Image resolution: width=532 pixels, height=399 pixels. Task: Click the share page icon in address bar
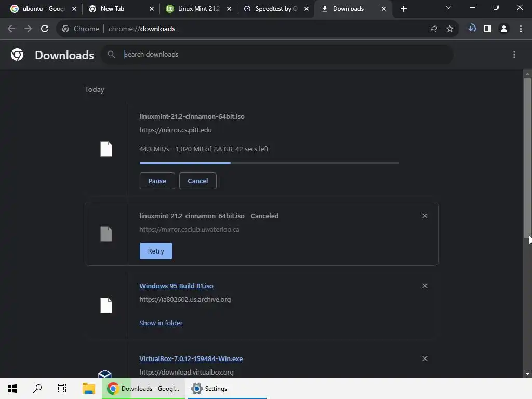click(x=433, y=29)
